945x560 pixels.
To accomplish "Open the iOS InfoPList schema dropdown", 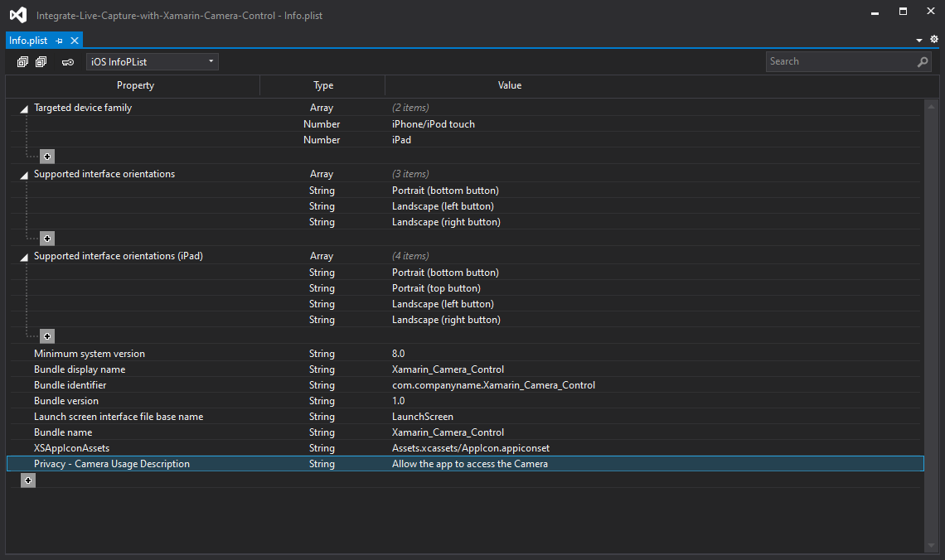I will [152, 62].
